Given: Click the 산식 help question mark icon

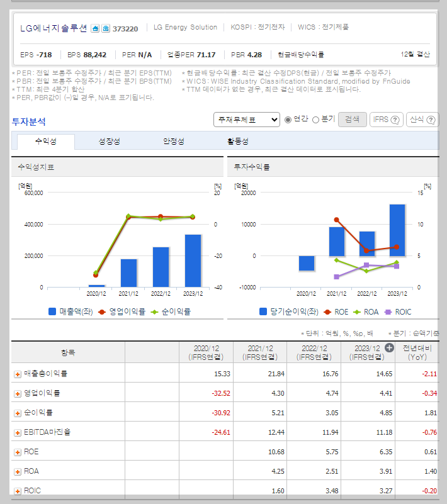Looking at the screenshot, I should [431, 120].
